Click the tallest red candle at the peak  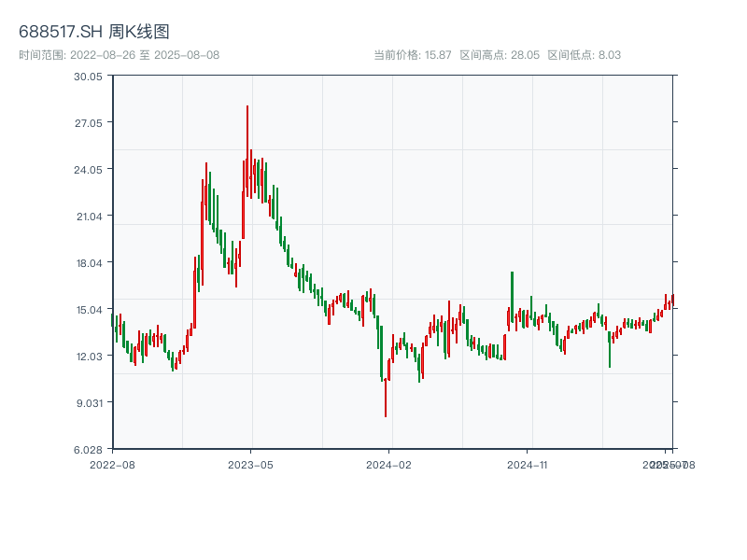tap(247, 140)
